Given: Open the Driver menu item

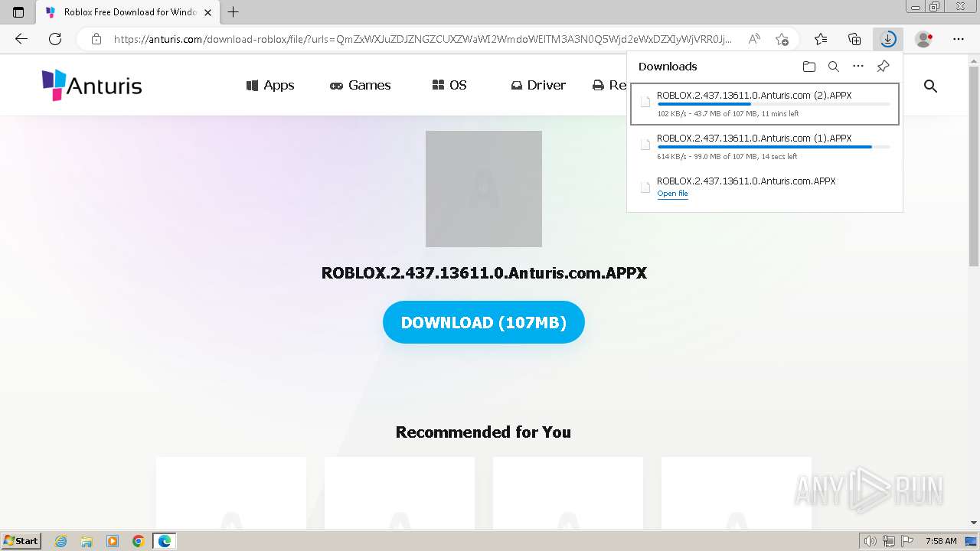Looking at the screenshot, I should [x=538, y=85].
